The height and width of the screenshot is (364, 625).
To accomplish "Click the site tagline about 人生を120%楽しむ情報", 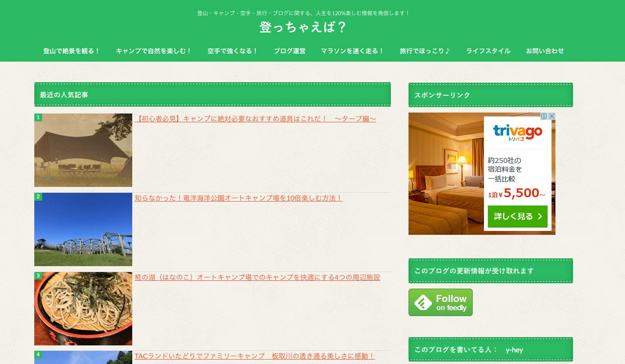I will coord(303,13).
